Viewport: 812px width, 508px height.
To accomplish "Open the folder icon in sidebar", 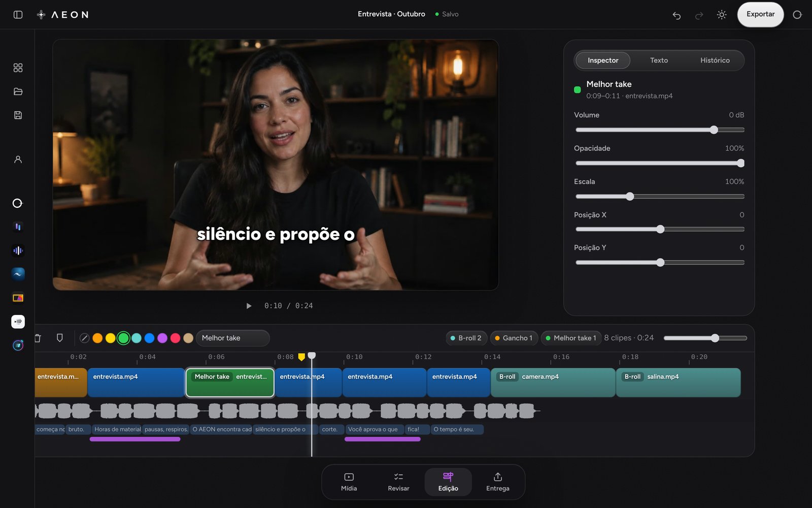I will click(18, 91).
